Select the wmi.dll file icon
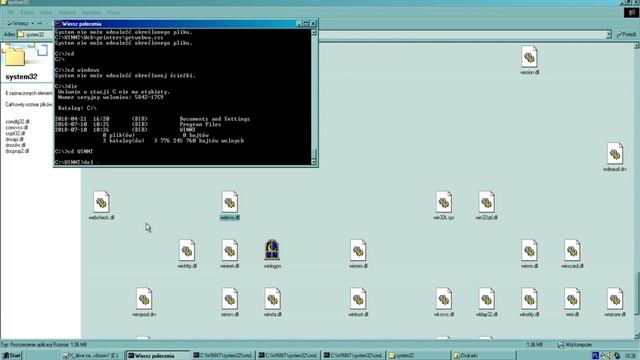640x360 pixels. coord(572,299)
